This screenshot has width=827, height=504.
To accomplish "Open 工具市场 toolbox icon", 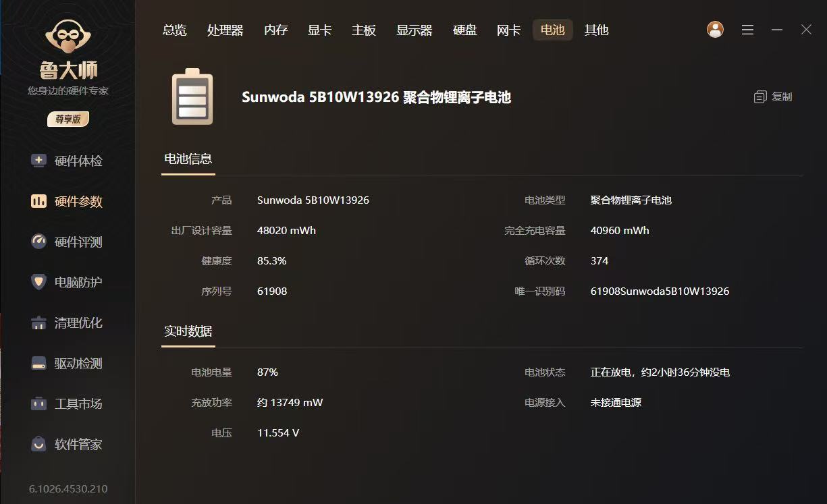I will click(39, 404).
